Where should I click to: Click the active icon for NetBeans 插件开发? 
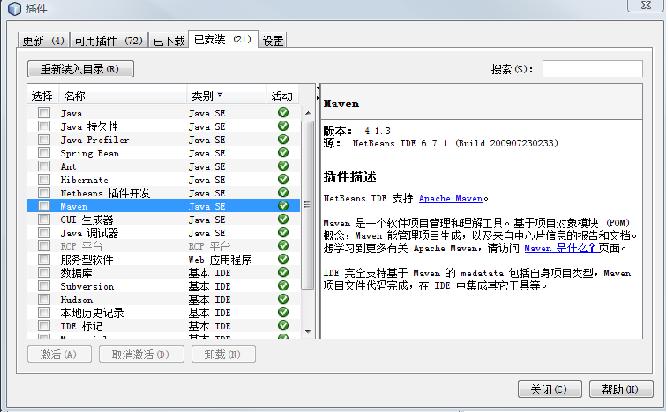click(x=283, y=193)
